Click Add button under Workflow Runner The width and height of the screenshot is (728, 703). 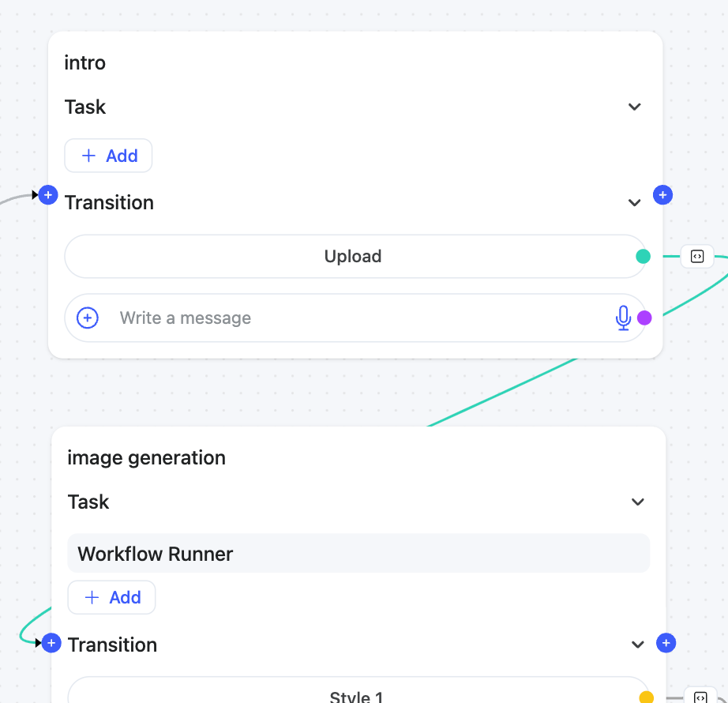click(111, 597)
